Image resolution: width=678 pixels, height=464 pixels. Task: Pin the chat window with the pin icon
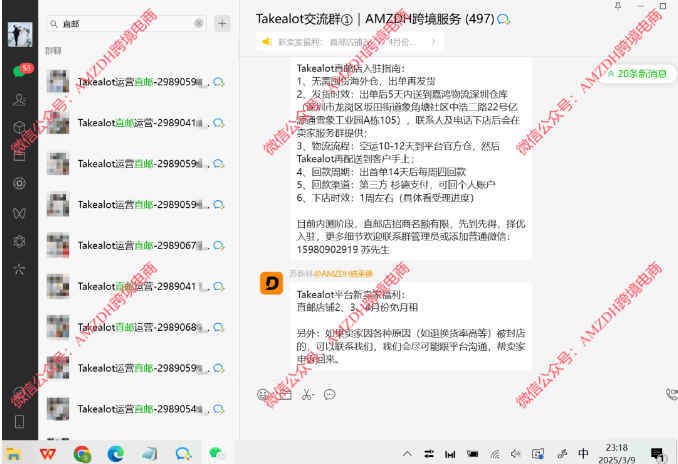pyautogui.click(x=618, y=6)
